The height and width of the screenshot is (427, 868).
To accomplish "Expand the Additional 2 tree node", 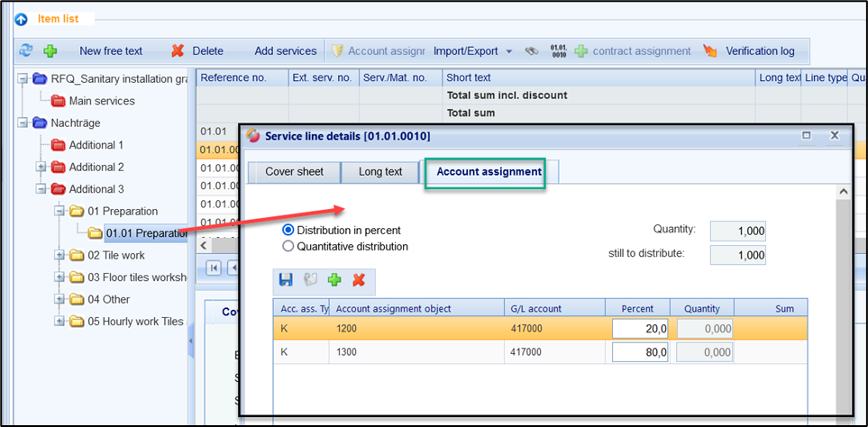I will click(x=41, y=168).
